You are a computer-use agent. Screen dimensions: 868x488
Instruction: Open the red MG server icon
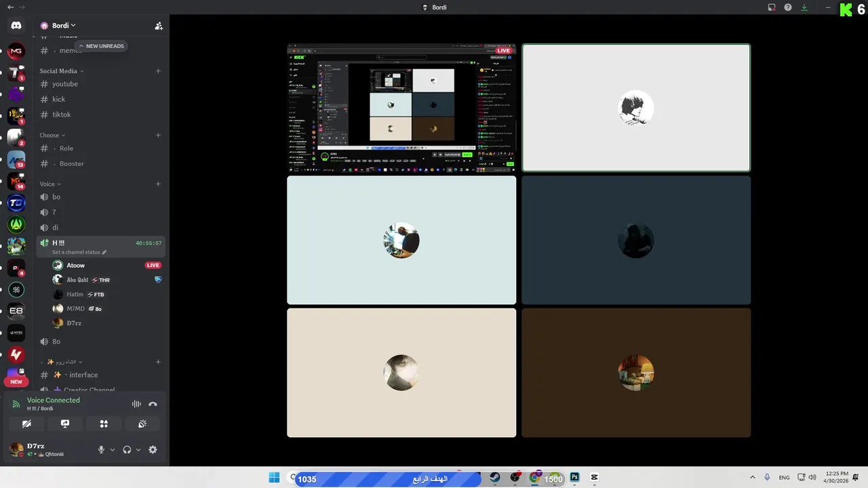click(16, 51)
